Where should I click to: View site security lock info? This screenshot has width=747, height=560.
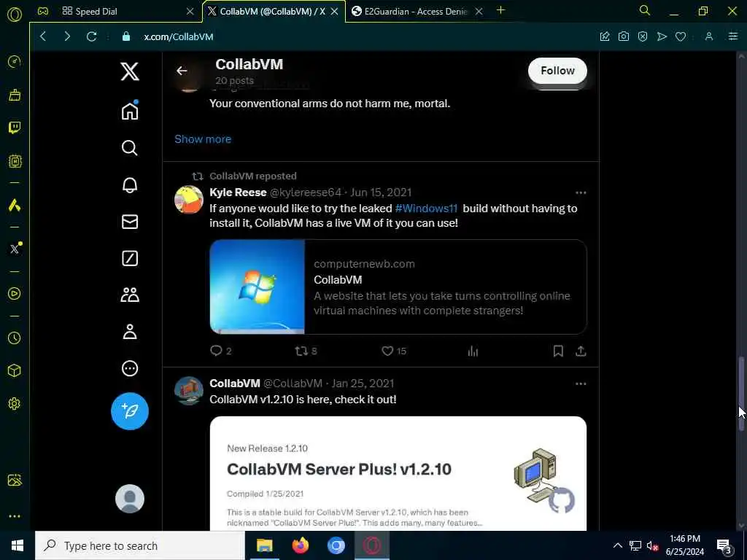click(x=125, y=36)
